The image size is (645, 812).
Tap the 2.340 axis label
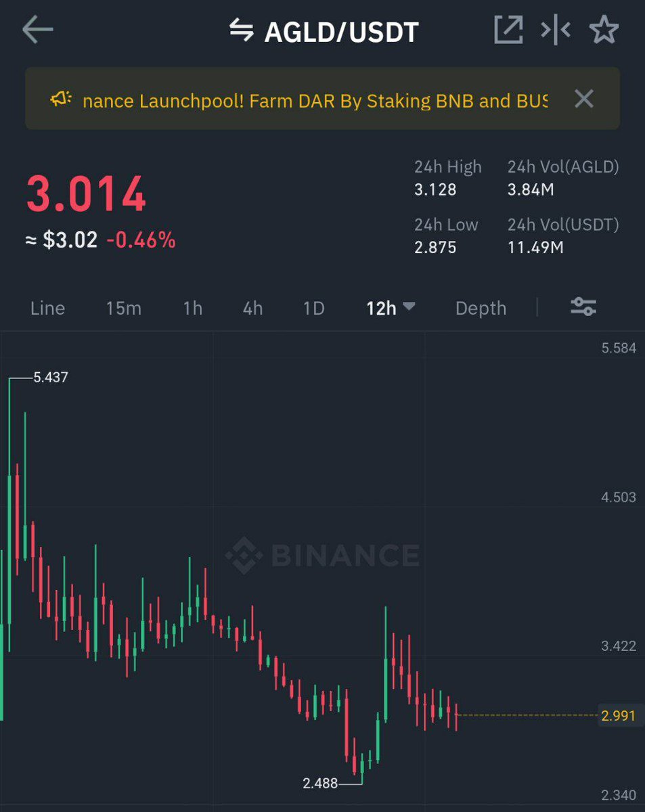pyautogui.click(x=619, y=795)
